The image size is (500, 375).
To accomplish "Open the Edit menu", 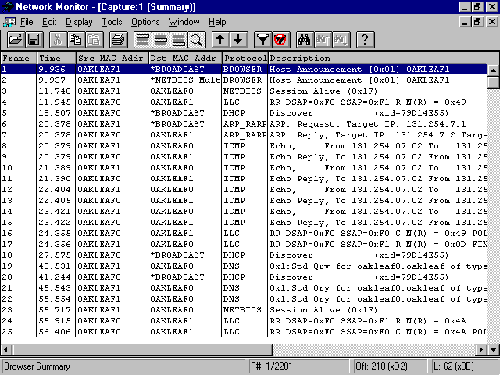I will pos(49,22).
